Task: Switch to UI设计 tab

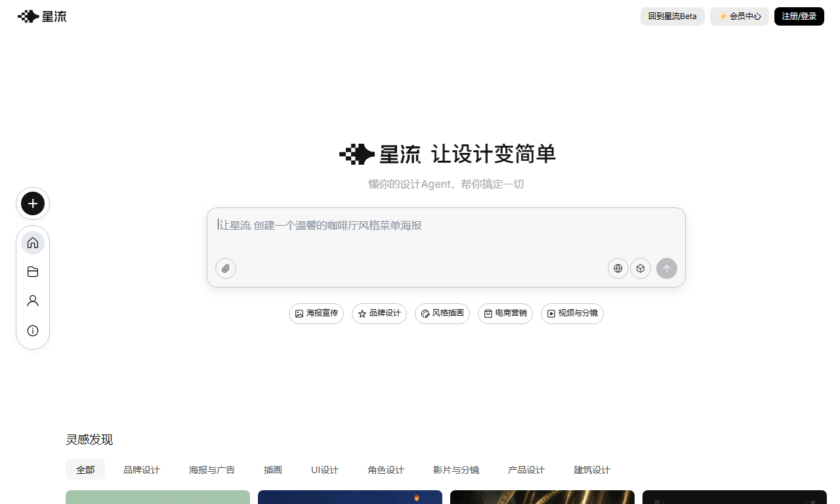Action: (325, 470)
